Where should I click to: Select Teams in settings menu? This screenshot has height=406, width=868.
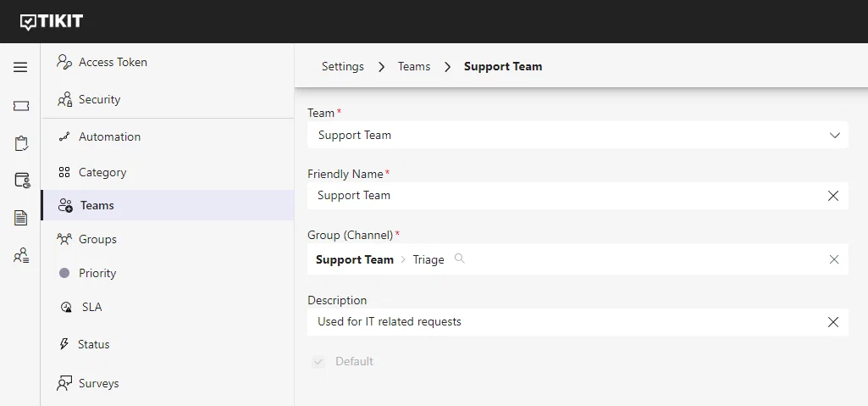[x=167, y=205]
